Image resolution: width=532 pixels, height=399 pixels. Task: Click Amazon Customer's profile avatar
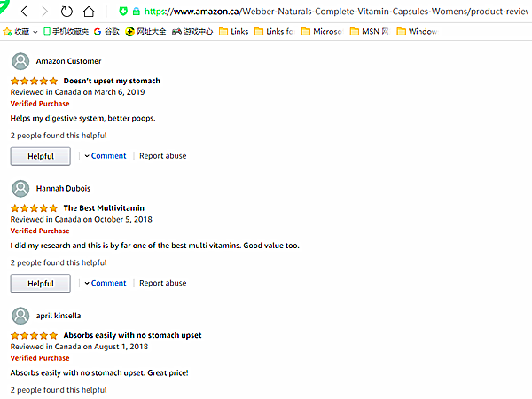20,61
